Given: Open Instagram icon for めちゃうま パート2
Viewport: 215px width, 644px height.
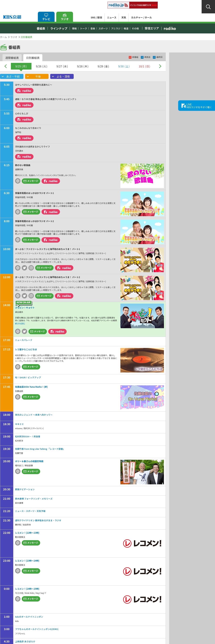Looking at the screenshot, I should coord(31,296).
